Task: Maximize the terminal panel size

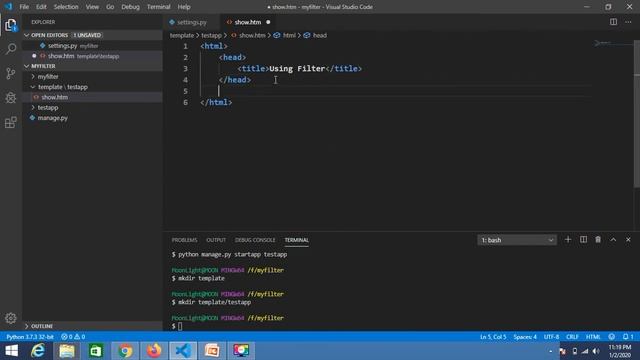Action: 613,240
